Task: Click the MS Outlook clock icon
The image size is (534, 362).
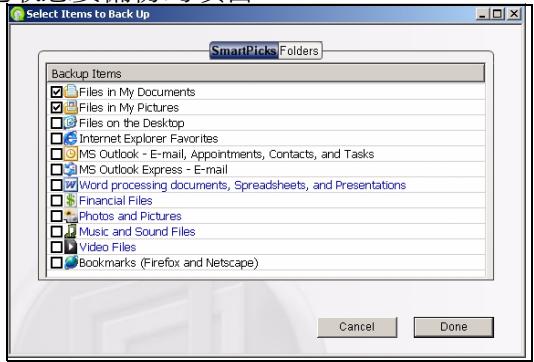Action: pos(71,154)
